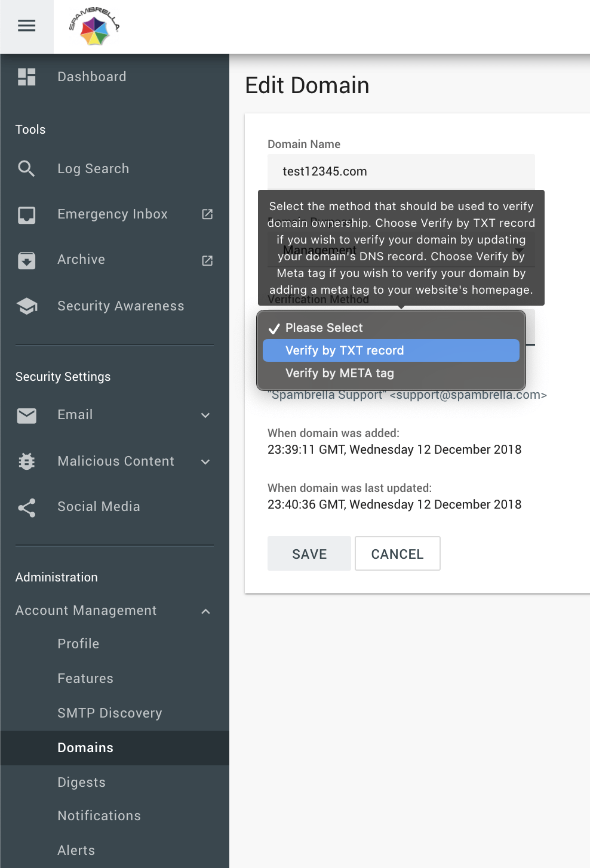Click the Security Awareness graduation cap icon
The width and height of the screenshot is (590, 868).
[x=27, y=306]
